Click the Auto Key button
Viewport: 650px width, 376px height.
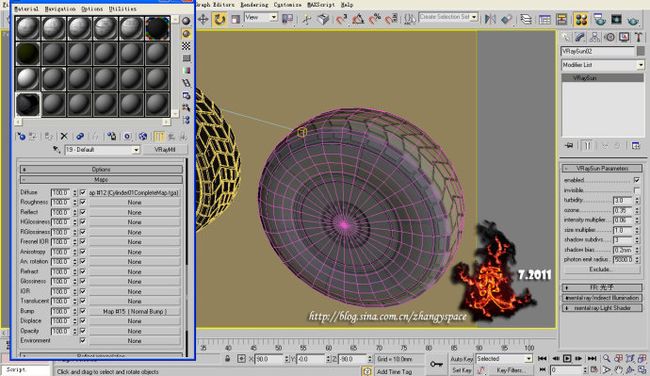(x=462, y=359)
